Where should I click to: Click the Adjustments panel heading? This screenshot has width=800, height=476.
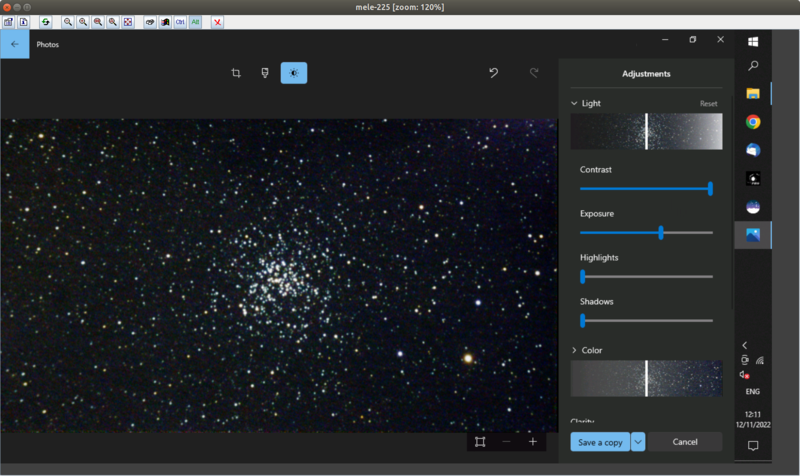[646, 74]
